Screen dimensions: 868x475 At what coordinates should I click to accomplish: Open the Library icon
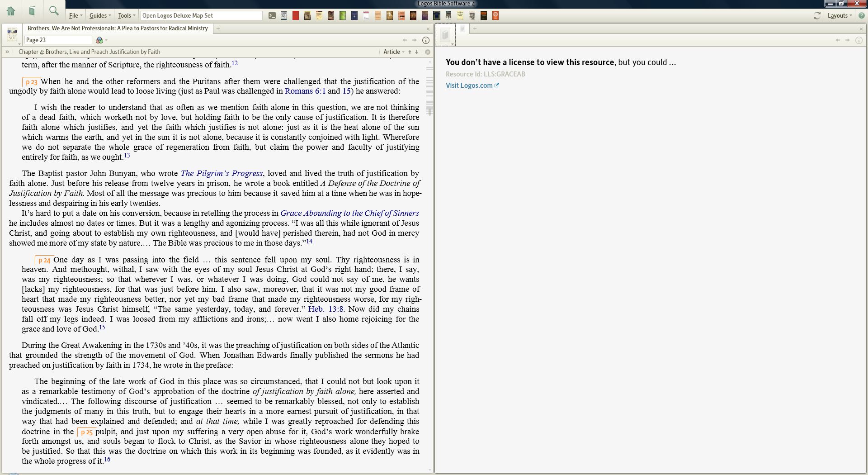pos(32,11)
